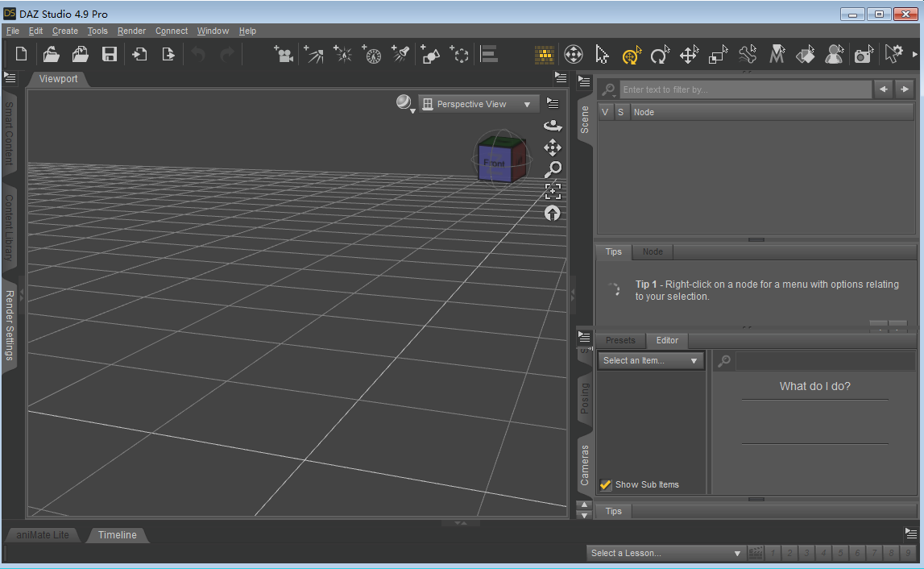The width and height of the screenshot is (924, 569).
Task: Save the scene with floppy icon
Action: tap(109, 54)
